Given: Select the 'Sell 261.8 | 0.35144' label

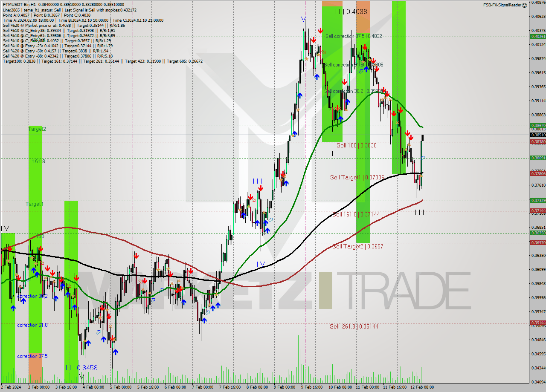Looking at the screenshot, I should pyautogui.click(x=354, y=326).
